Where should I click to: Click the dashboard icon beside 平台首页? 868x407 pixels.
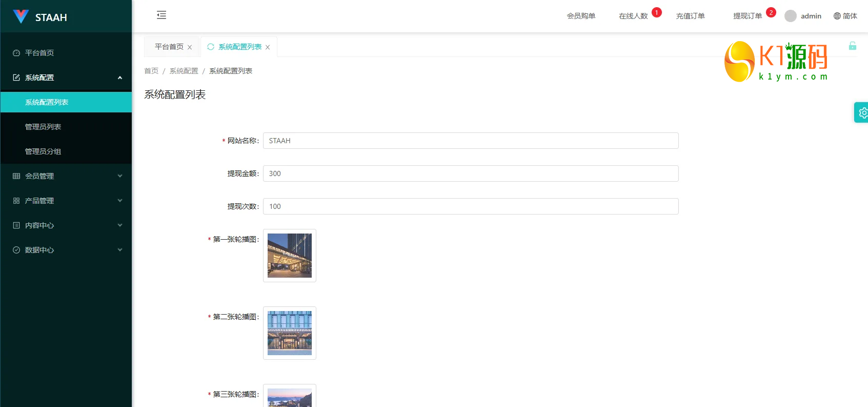16,53
